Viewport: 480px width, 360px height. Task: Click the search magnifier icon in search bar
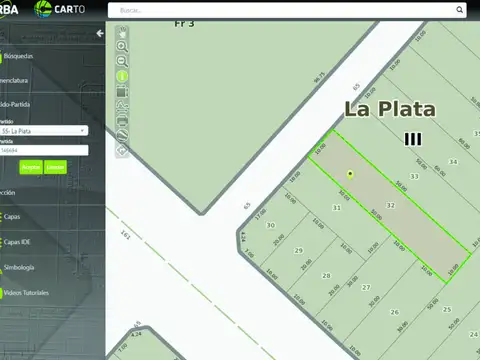pos(459,10)
